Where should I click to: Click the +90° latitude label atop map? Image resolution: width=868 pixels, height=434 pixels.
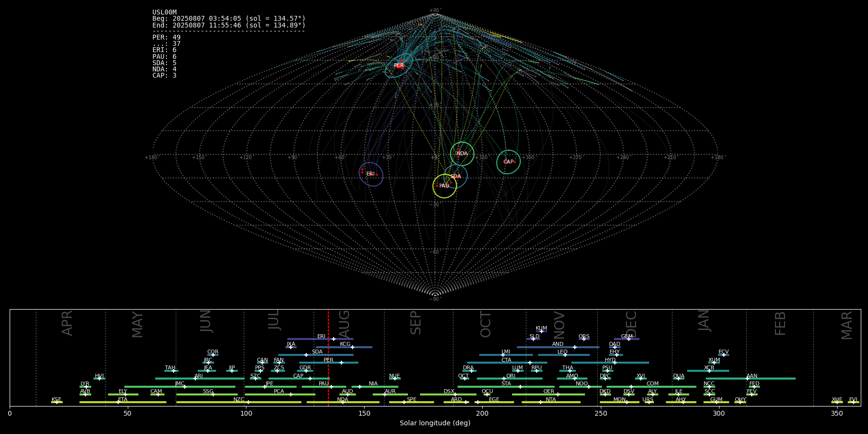(x=435, y=11)
